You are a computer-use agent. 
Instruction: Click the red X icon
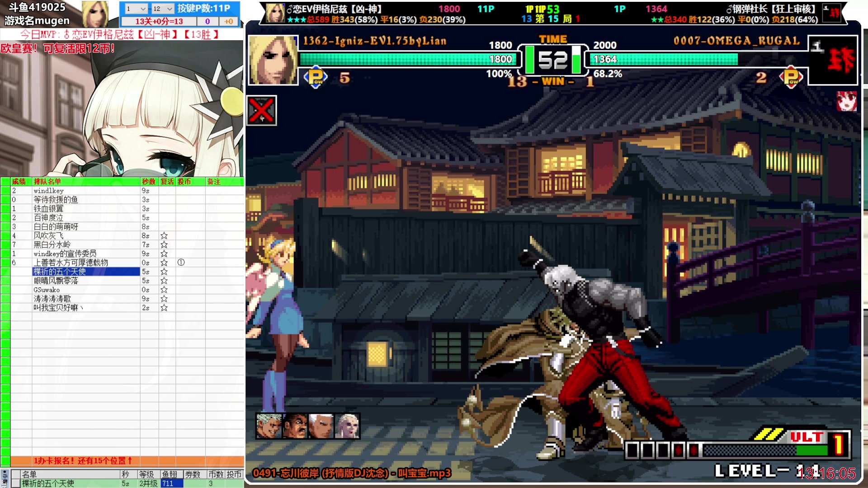click(x=262, y=110)
